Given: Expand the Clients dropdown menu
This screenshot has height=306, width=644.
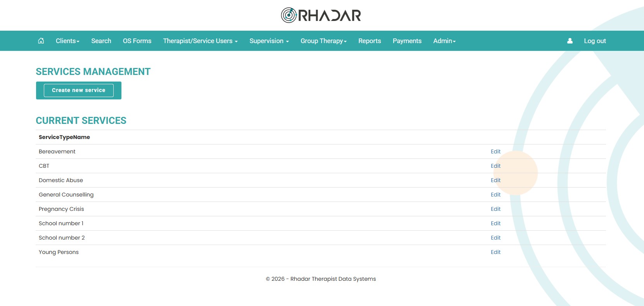Looking at the screenshot, I should click(x=68, y=41).
